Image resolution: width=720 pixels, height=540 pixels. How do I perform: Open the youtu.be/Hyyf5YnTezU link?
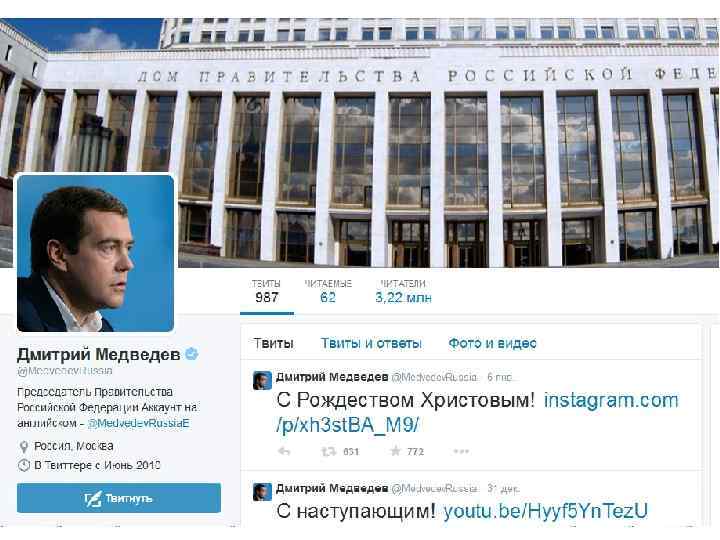pos(546,511)
